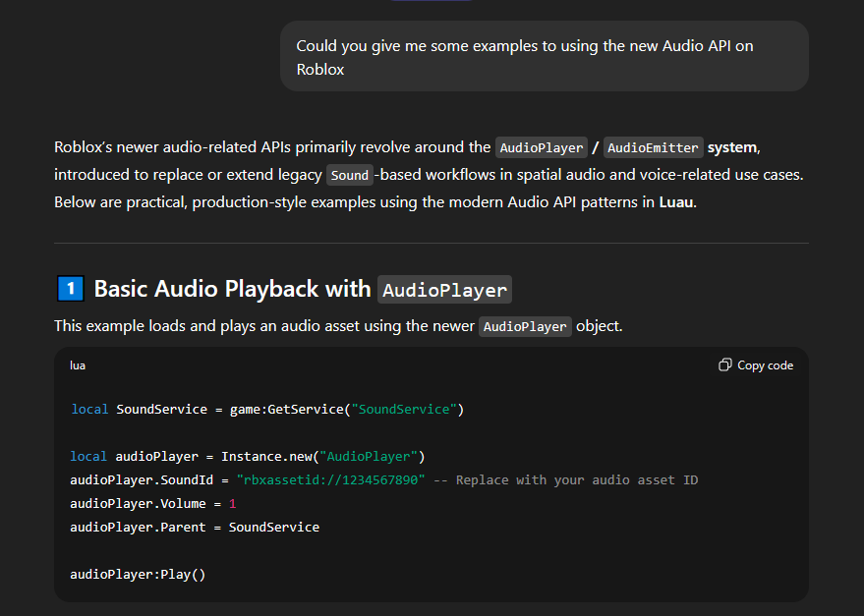Click the user message about Audio API
Viewport: 864px width, 616px height.
pos(544,57)
